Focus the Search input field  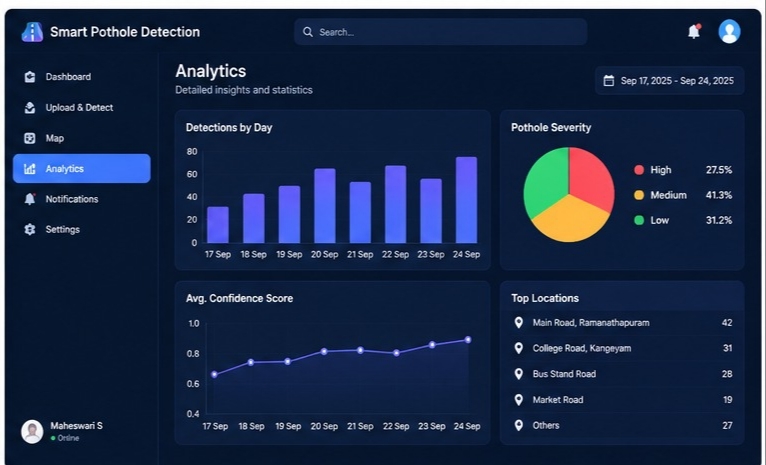[x=440, y=32]
